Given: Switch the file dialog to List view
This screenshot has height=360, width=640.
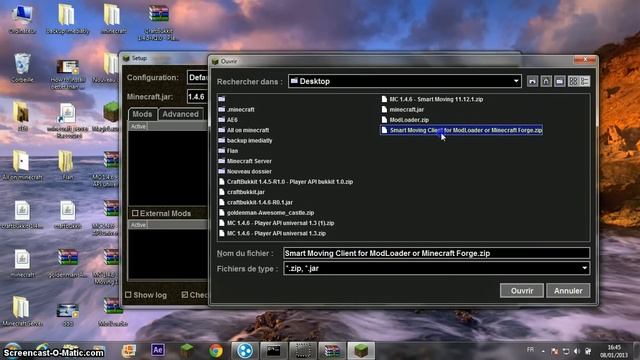Looking at the screenshot, I should [573, 81].
